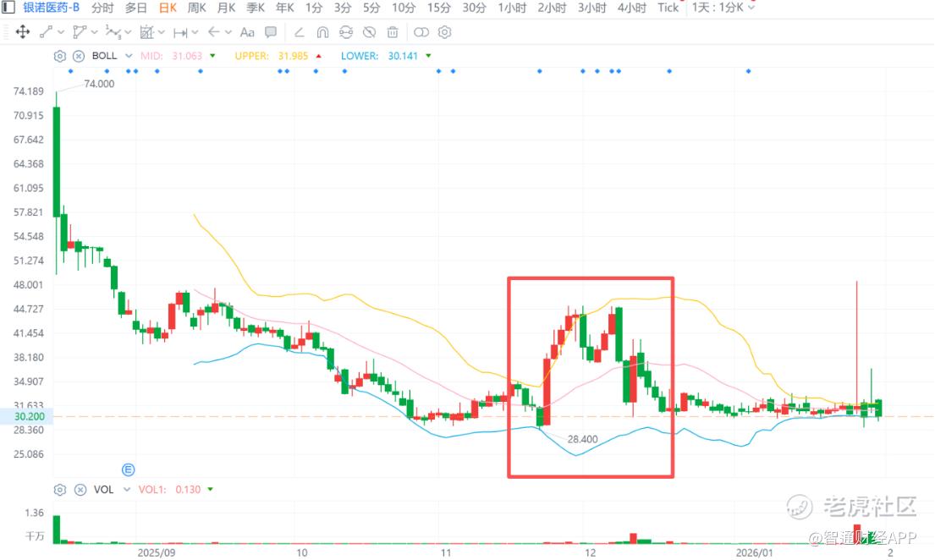Viewport: 935px width, 560px height.
Task: Select the 3小时 interval
Action: pos(591,8)
